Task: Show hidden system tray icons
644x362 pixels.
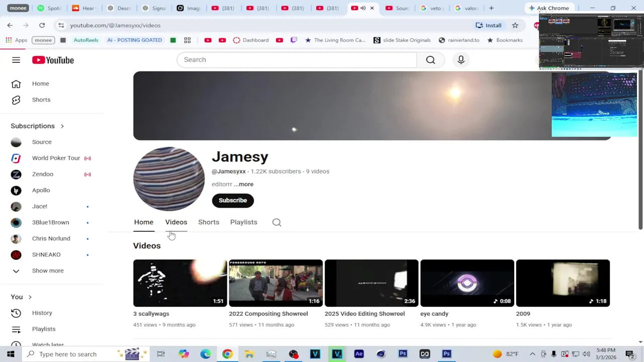Action: click(532, 354)
